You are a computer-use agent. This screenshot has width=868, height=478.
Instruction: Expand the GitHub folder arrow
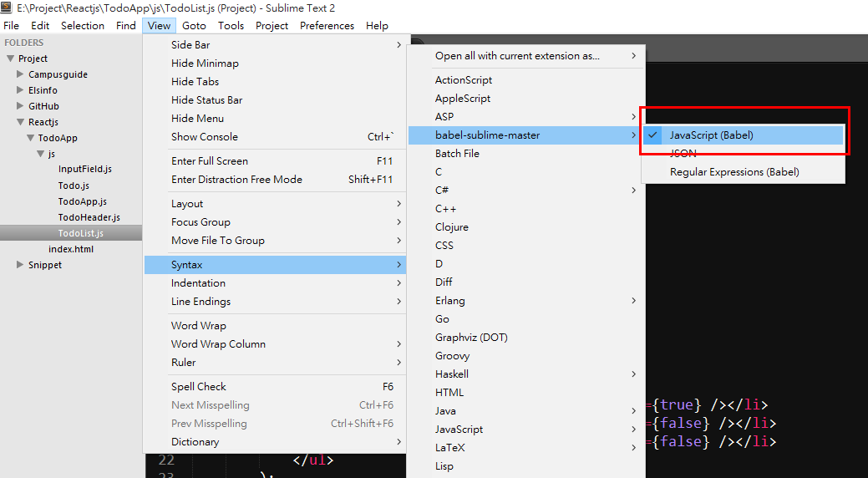(x=20, y=106)
